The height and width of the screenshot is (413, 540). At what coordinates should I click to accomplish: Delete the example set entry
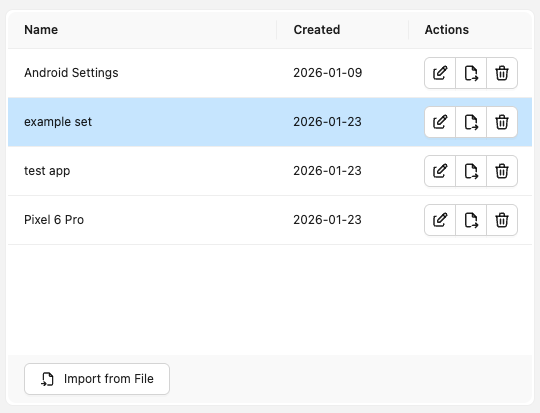pyautogui.click(x=502, y=122)
